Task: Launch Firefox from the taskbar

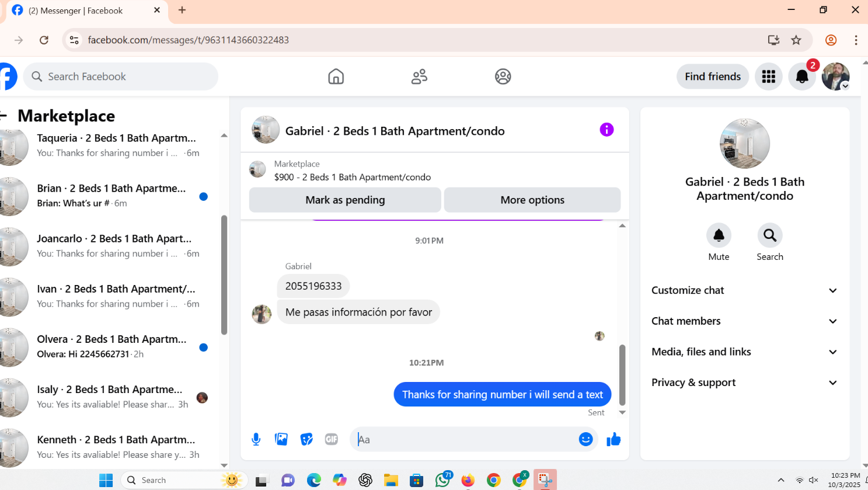Action: [468, 480]
